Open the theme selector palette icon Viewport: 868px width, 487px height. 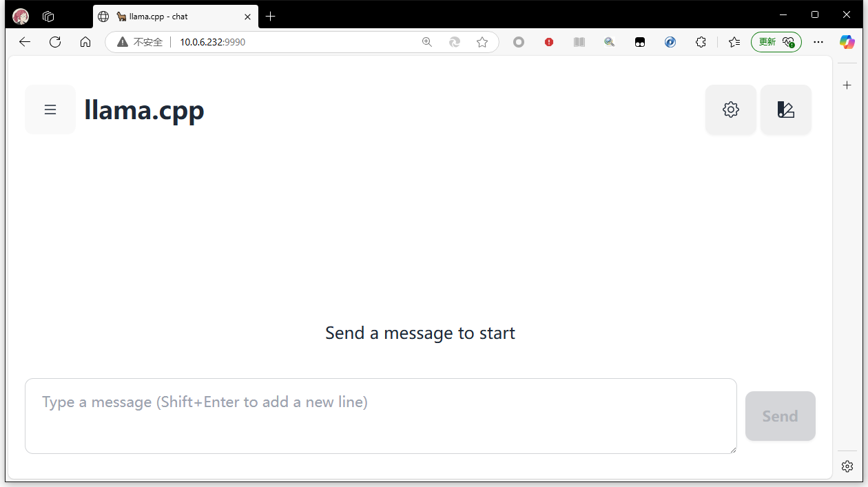coord(786,110)
